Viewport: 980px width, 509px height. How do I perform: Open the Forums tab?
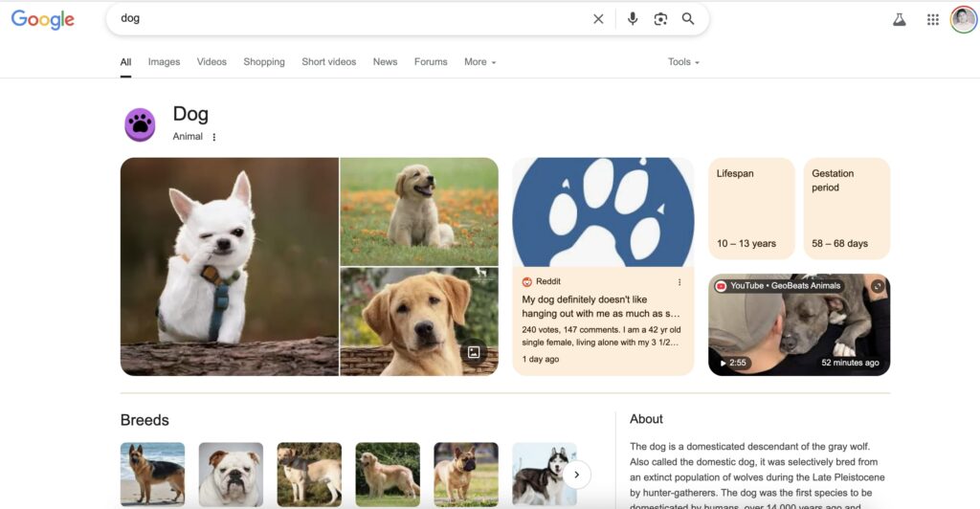coord(431,62)
